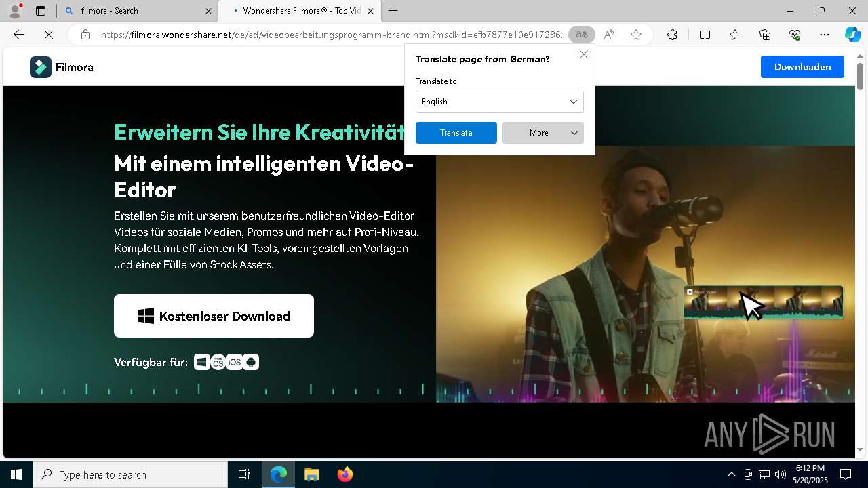868x488 pixels.
Task: Click the Filmora logo
Action: pyautogui.click(x=62, y=67)
